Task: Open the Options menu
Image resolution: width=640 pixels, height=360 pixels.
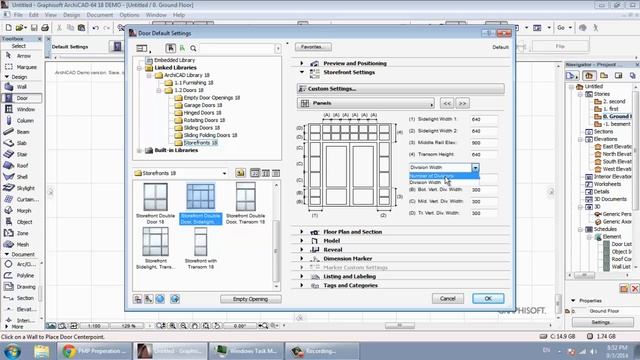Action: [129, 15]
